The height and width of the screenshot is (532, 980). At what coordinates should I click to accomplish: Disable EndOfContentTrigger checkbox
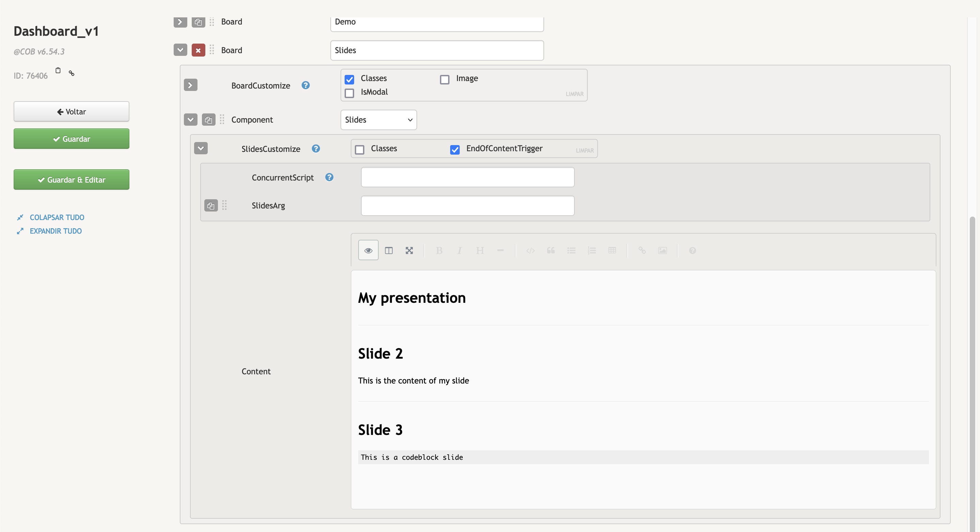tap(455, 150)
